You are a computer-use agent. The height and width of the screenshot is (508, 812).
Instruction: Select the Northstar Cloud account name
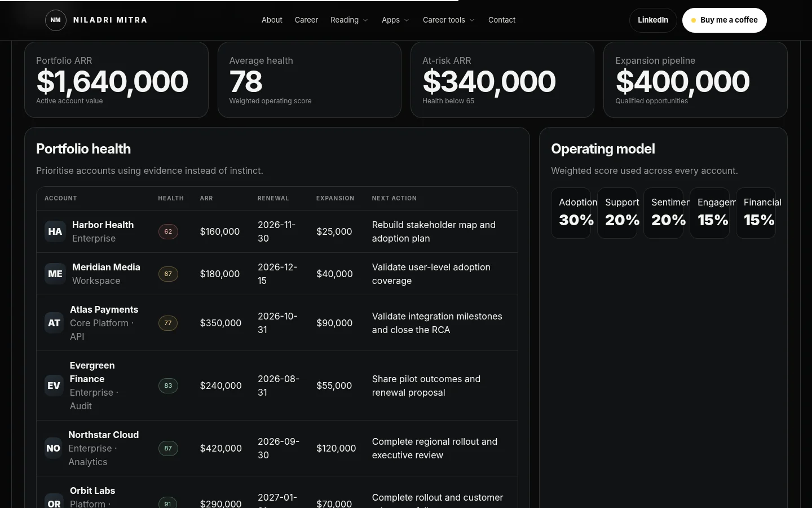coord(103,435)
